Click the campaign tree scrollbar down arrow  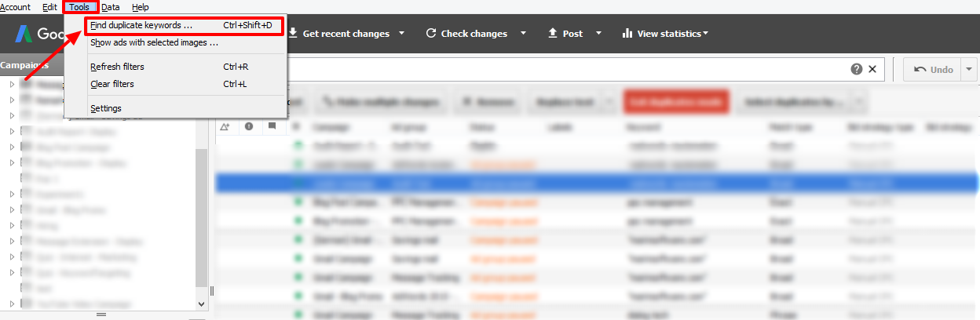coord(201,304)
